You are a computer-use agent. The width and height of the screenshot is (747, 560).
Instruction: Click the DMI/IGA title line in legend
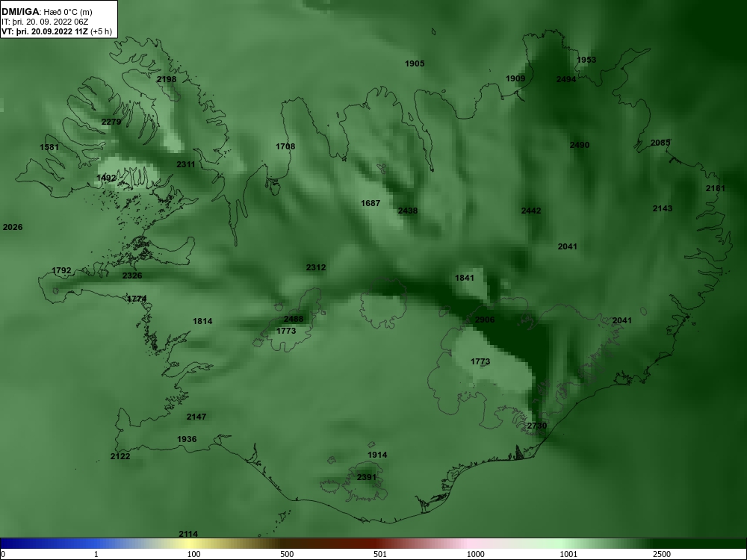point(46,12)
